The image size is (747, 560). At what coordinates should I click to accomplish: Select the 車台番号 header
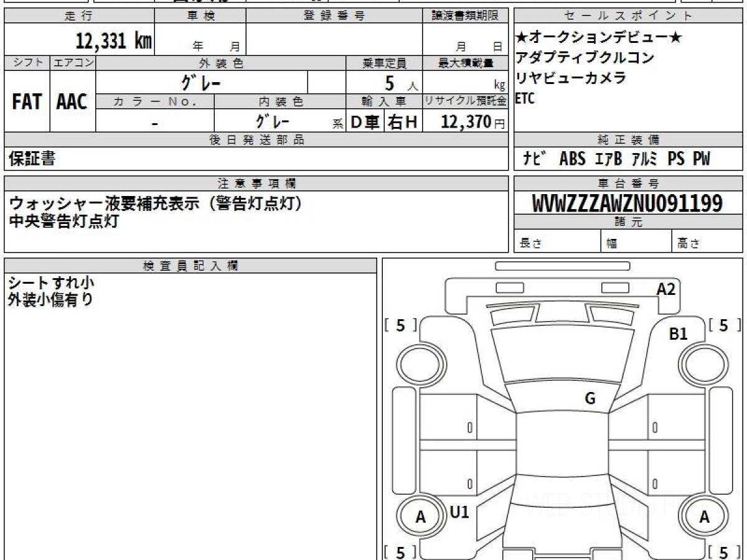click(629, 184)
